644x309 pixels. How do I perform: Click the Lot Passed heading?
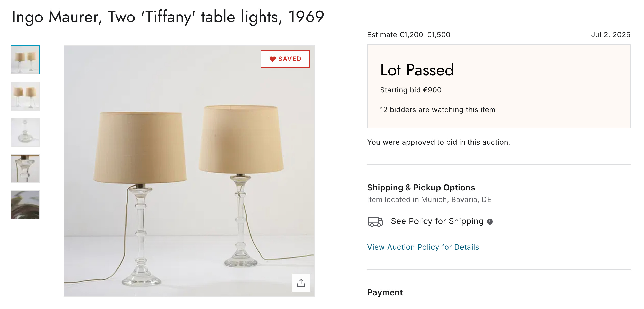pos(417,70)
